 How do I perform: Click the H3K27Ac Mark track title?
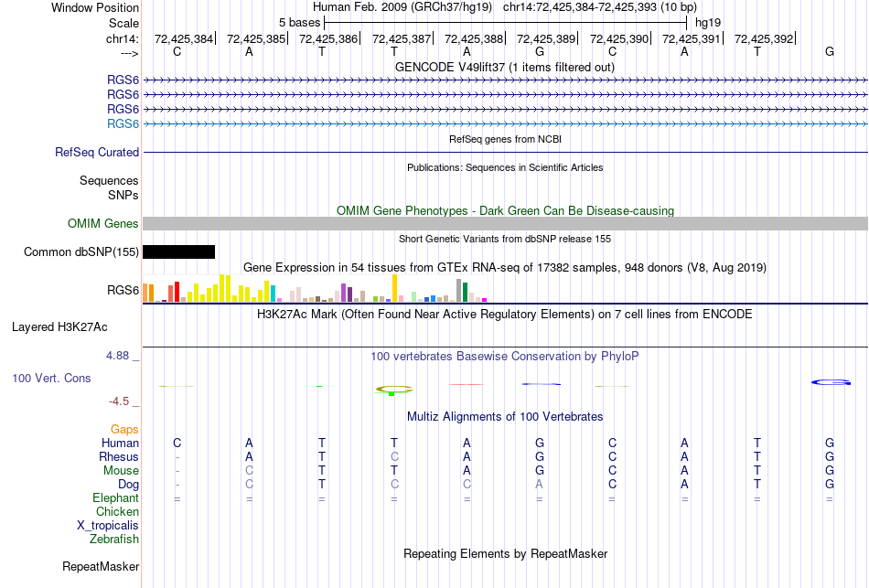coord(504,315)
